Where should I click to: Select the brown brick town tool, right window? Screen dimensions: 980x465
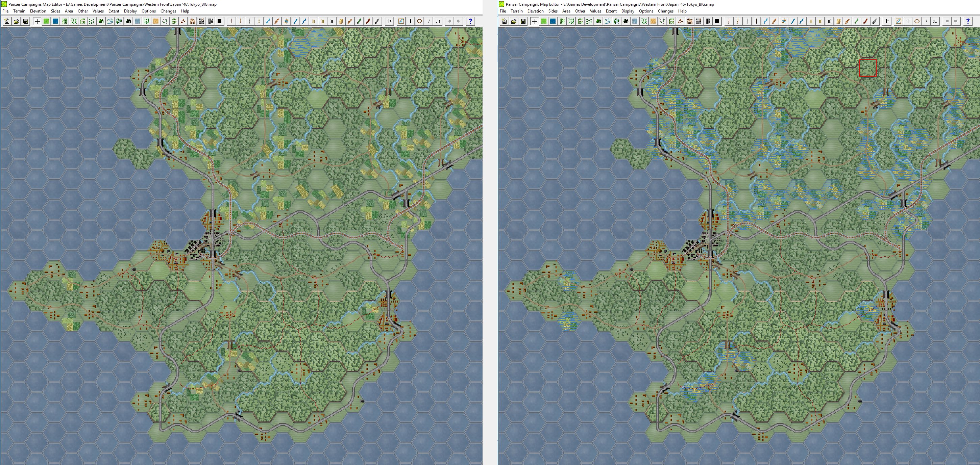click(x=690, y=21)
